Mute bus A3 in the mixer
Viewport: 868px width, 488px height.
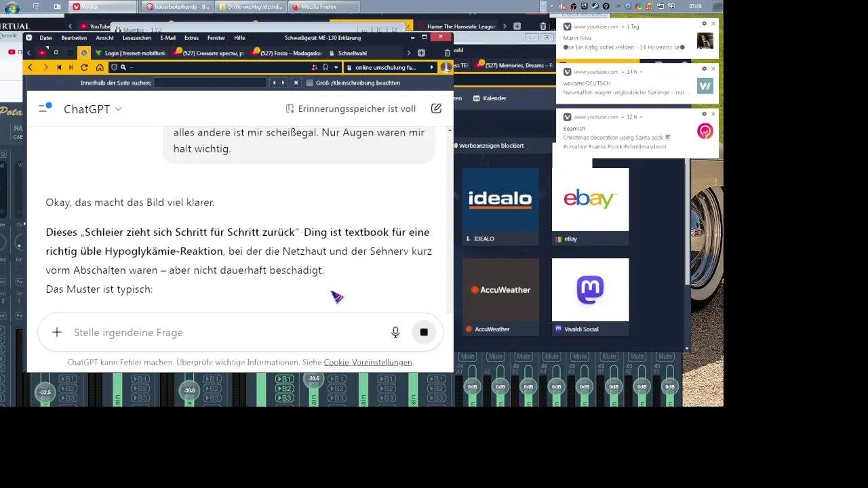pos(524,357)
